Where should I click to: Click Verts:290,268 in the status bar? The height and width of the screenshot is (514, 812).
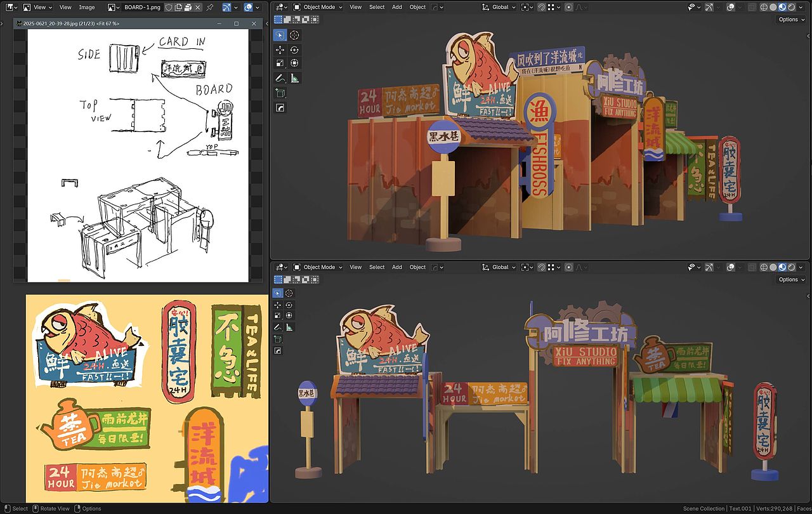click(773, 508)
